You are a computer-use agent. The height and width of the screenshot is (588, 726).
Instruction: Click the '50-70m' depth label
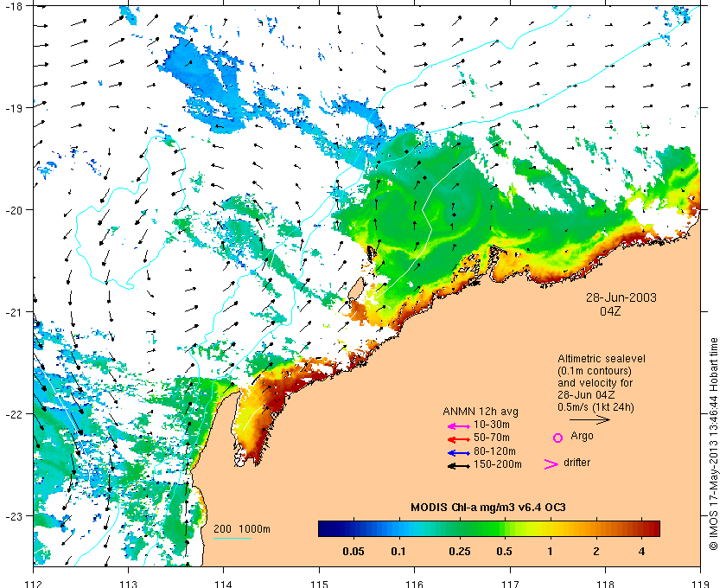pyautogui.click(x=492, y=438)
